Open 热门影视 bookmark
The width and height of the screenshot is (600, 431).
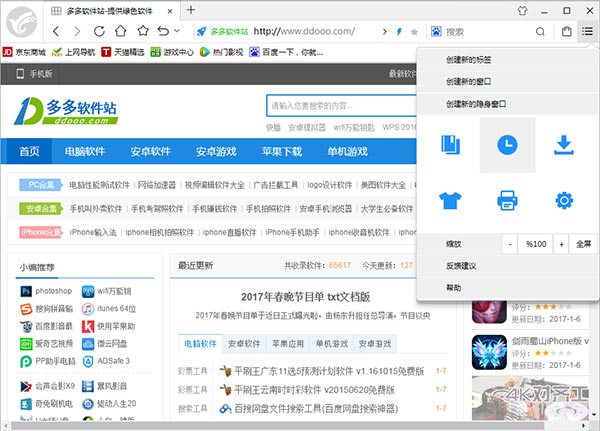point(222,52)
